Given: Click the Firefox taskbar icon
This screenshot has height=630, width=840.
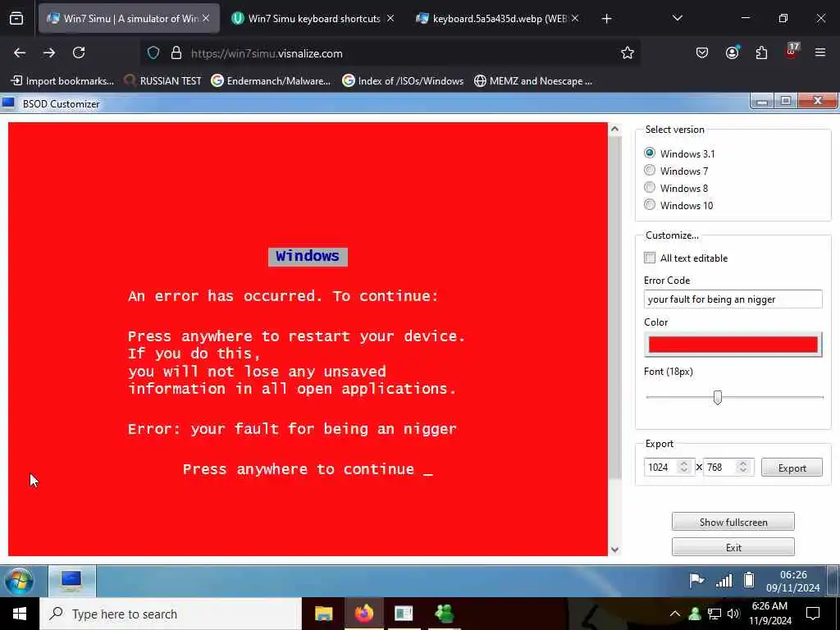Looking at the screenshot, I should pyautogui.click(x=363, y=614).
